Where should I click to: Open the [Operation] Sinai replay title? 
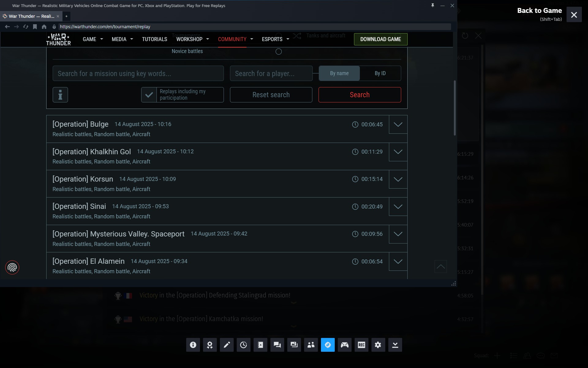coord(79,206)
